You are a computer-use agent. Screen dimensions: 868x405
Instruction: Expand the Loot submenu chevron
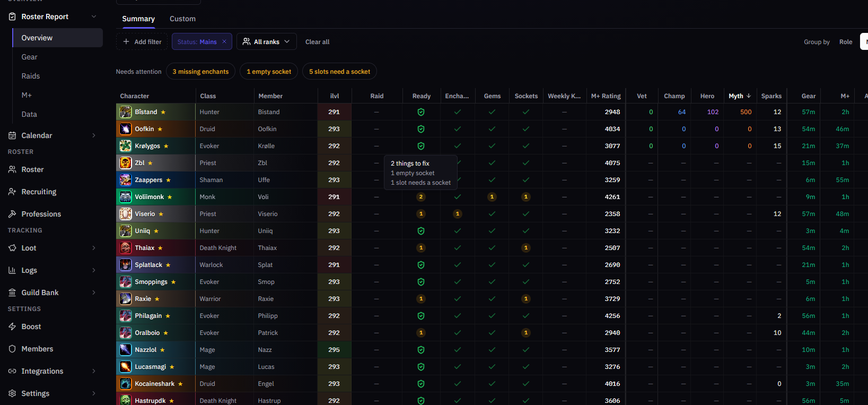(94, 248)
